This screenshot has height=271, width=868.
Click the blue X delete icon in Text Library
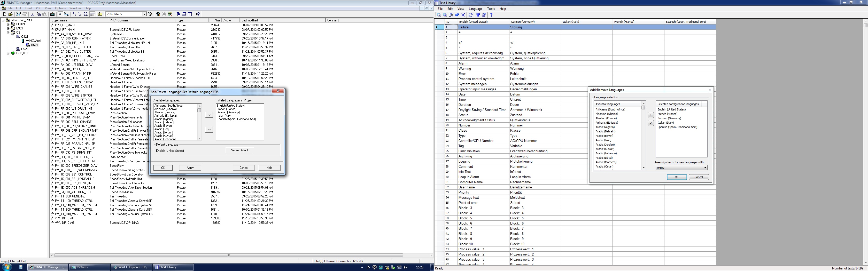coord(463,15)
